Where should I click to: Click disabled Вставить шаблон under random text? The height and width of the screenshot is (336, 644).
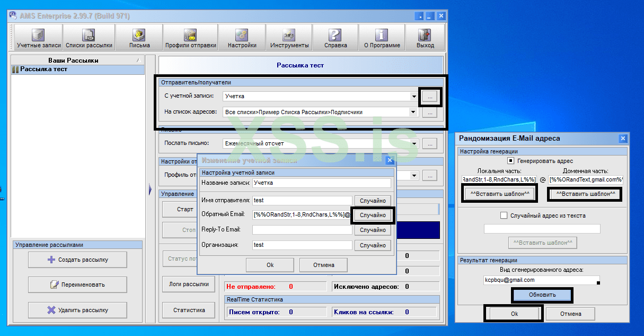(x=542, y=243)
